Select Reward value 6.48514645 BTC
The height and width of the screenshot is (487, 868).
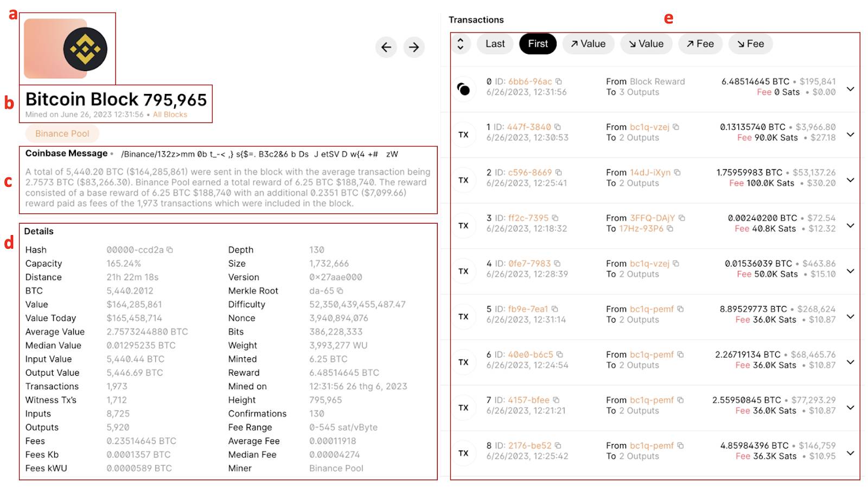point(344,372)
